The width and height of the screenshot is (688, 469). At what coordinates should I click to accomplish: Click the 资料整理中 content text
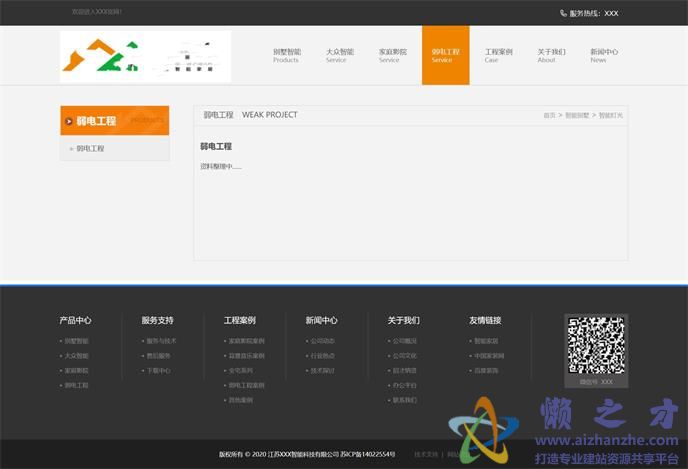[221, 166]
